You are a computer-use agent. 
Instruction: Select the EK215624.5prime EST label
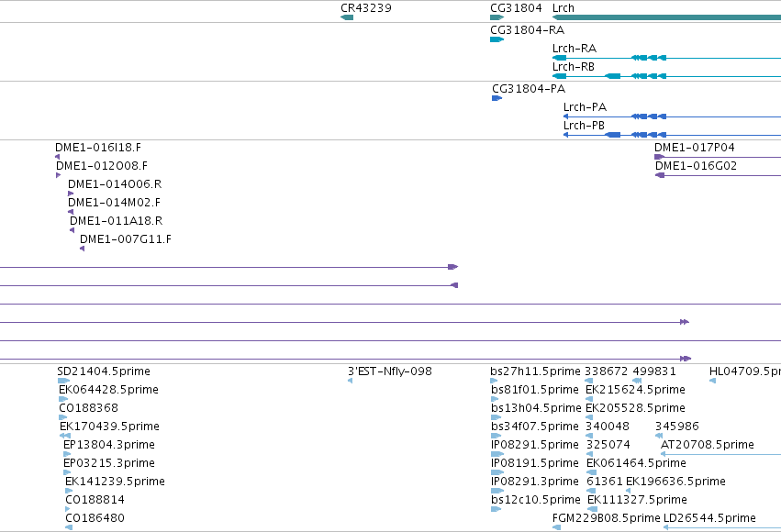point(636,390)
